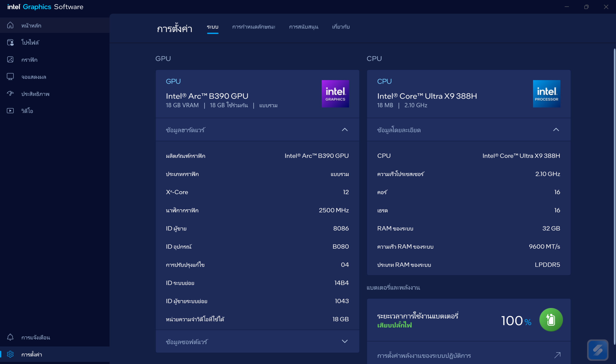This screenshot has width=616, height=364.
Task: Select the Graphics picture icon in sidebar
Action: point(10,60)
